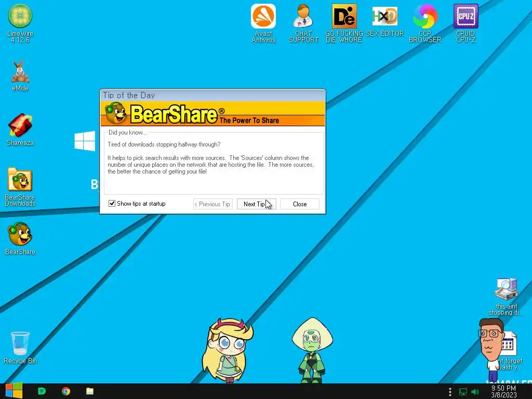Select the eMule desktop icon
Image resolution: width=532 pixels, height=399 pixels.
pos(20,75)
